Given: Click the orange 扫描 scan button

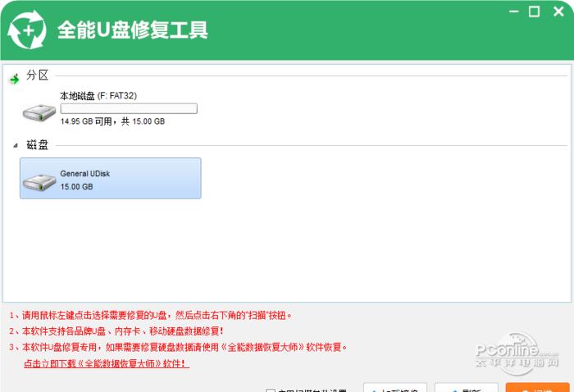Looking at the screenshot, I should point(537,388).
